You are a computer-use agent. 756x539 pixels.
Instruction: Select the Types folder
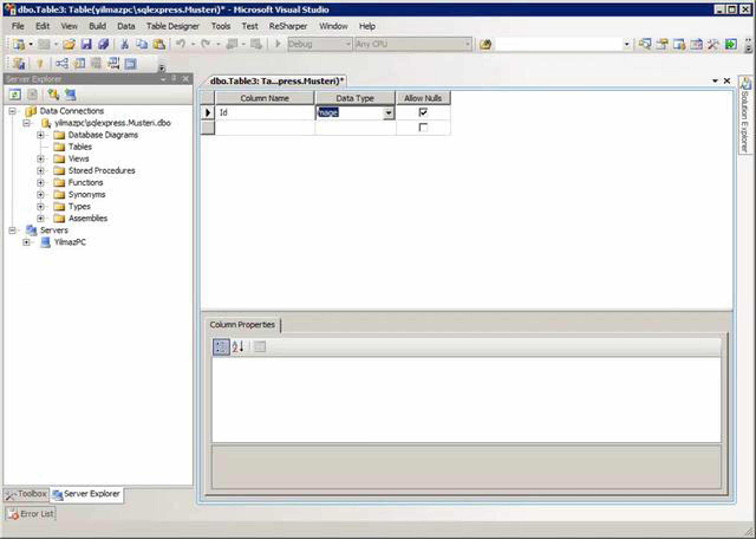click(x=79, y=206)
